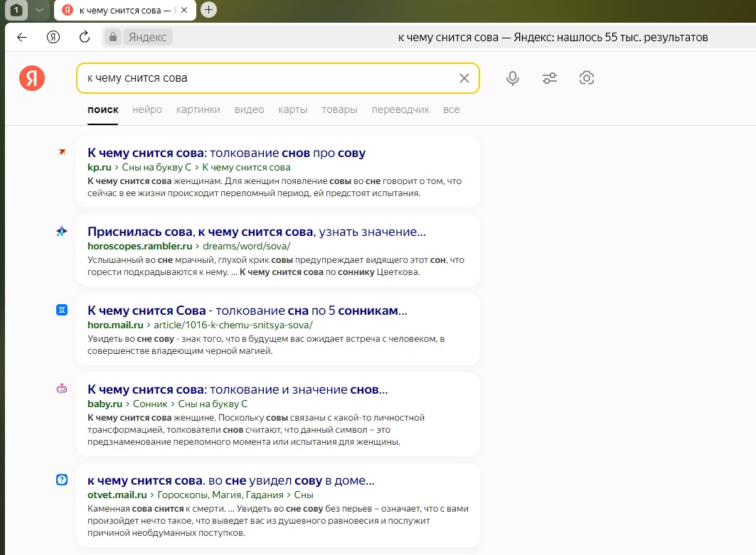Screen dimensions: 756x555
Task: Go back with the left arrow
Action: (22, 37)
